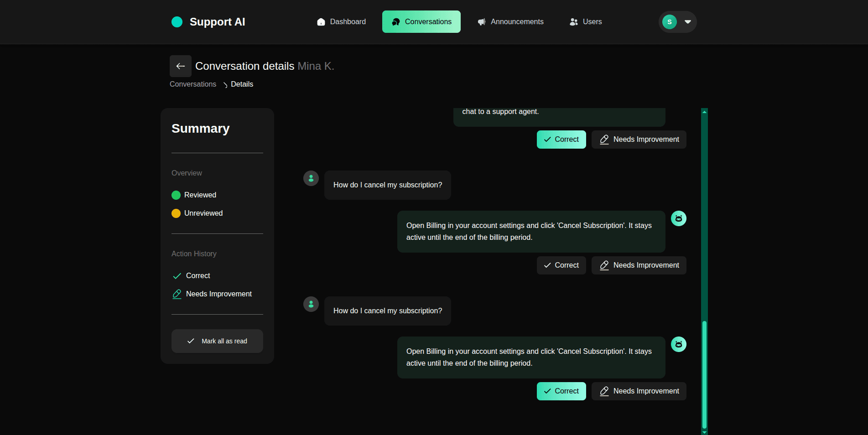Click the Support AI logo circle
This screenshot has height=435, width=868.
coord(177,22)
